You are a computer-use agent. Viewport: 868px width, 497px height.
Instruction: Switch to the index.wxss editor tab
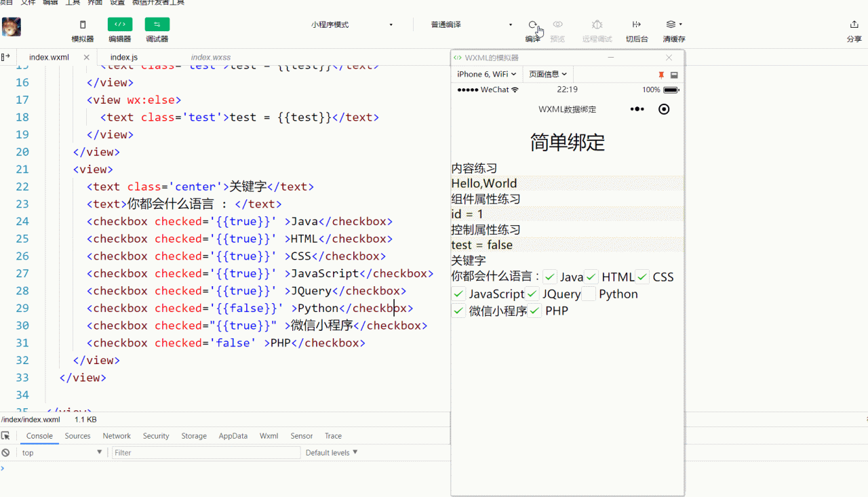pyautogui.click(x=211, y=58)
